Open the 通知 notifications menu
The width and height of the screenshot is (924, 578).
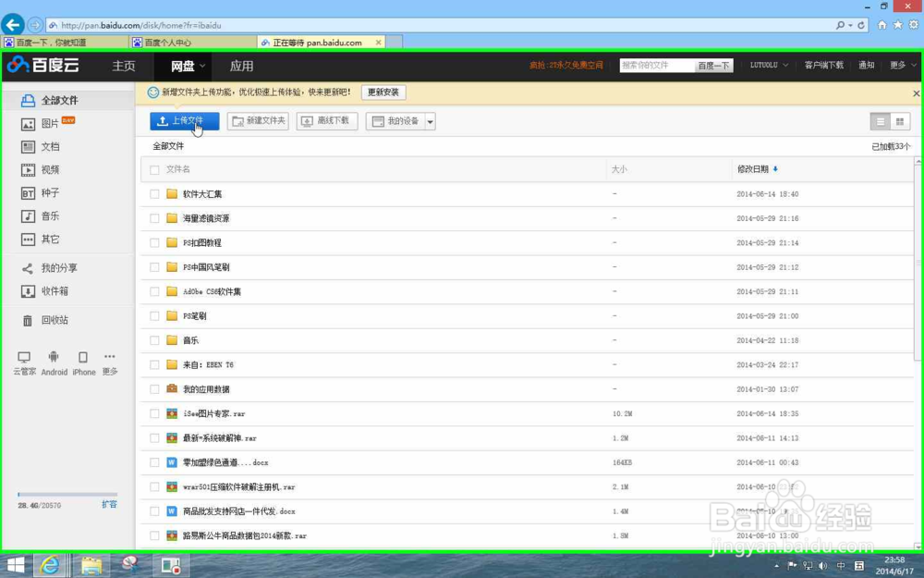(x=866, y=66)
